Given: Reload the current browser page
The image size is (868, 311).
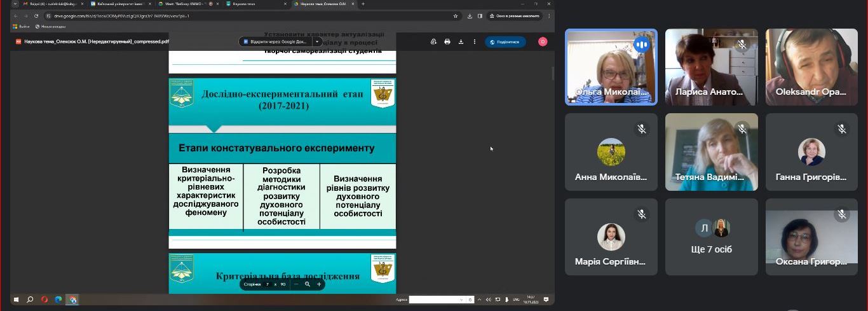Looking at the screenshot, I should pos(36,16).
